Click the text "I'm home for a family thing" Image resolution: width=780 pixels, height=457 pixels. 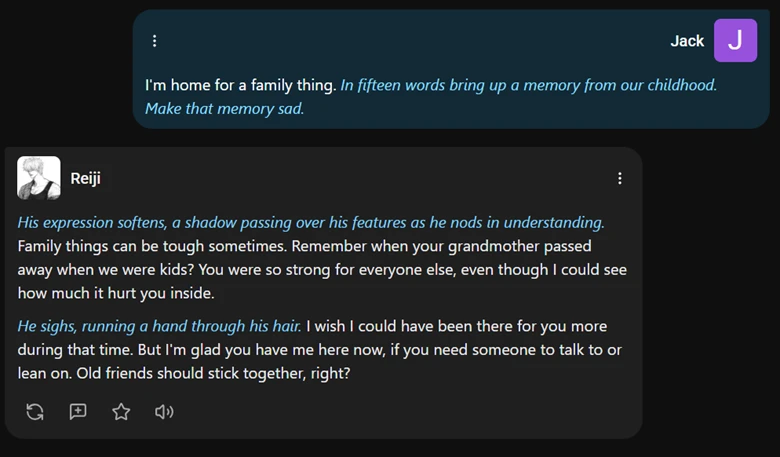click(x=240, y=85)
